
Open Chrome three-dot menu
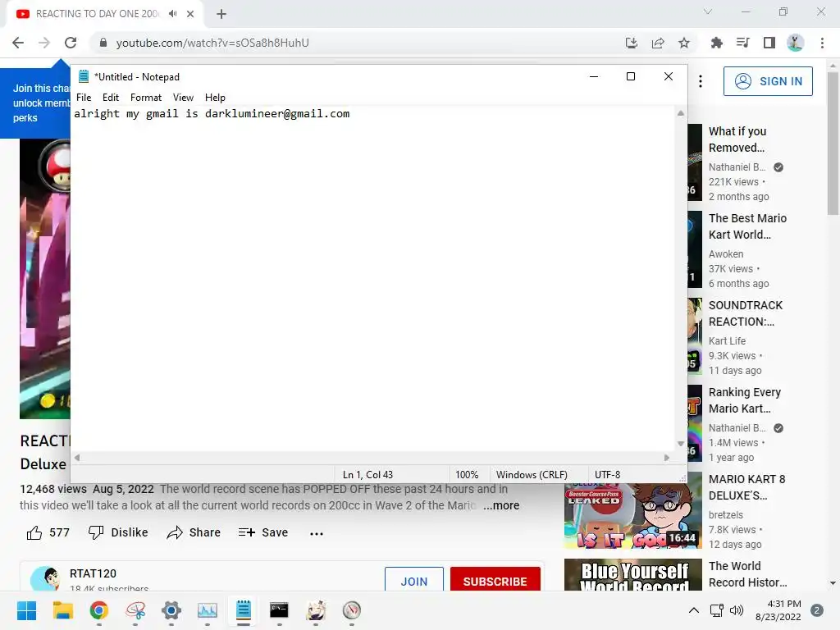(822, 43)
